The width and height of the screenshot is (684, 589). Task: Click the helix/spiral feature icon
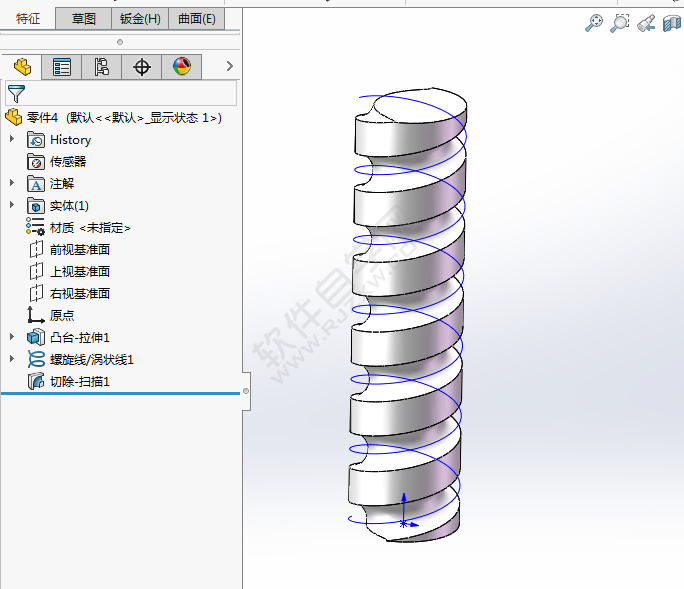pos(36,360)
